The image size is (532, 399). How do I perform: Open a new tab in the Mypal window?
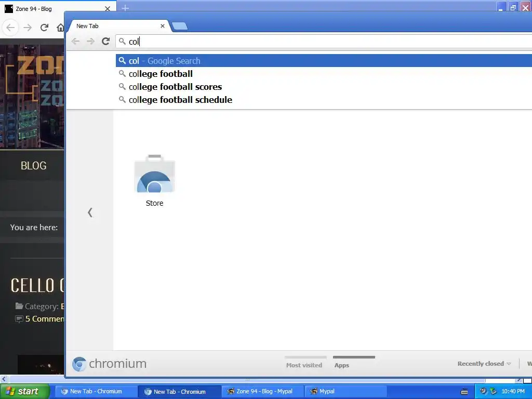tap(125, 8)
